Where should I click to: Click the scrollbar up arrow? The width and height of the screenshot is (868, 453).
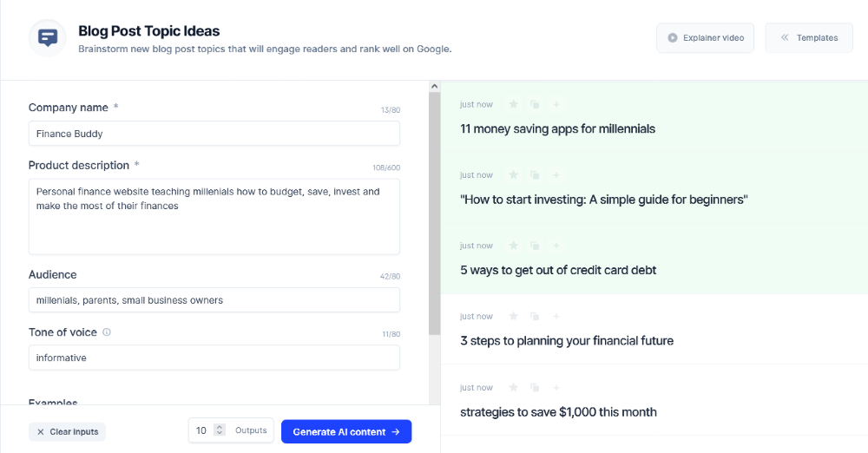[435, 87]
